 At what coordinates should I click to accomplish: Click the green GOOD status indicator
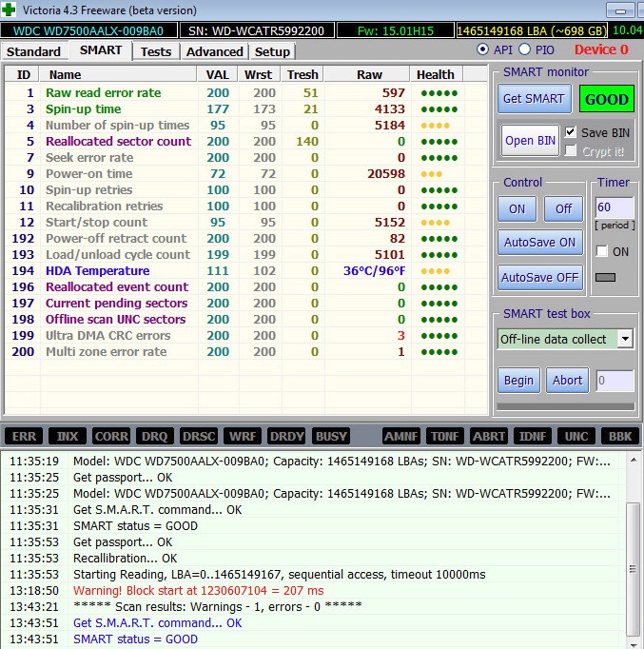(606, 99)
